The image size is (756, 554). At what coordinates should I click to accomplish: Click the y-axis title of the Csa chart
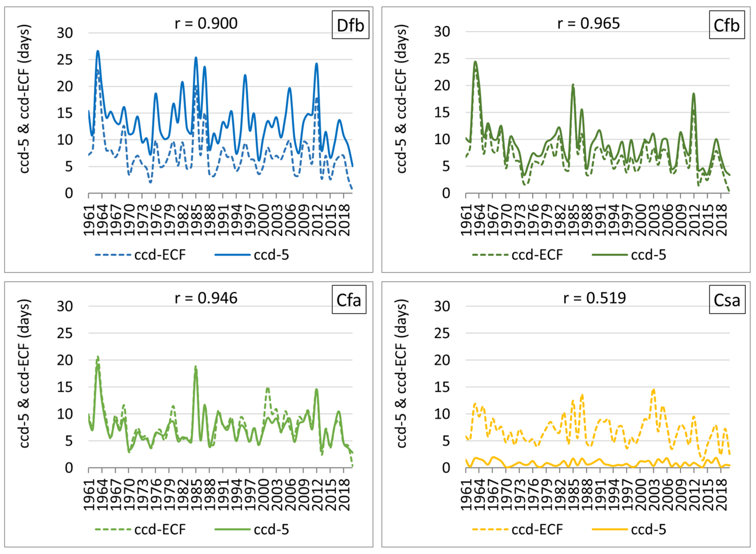click(x=402, y=373)
